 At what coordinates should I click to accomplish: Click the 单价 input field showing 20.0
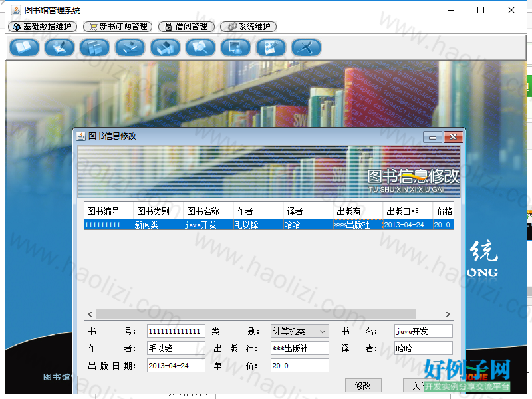300,366
